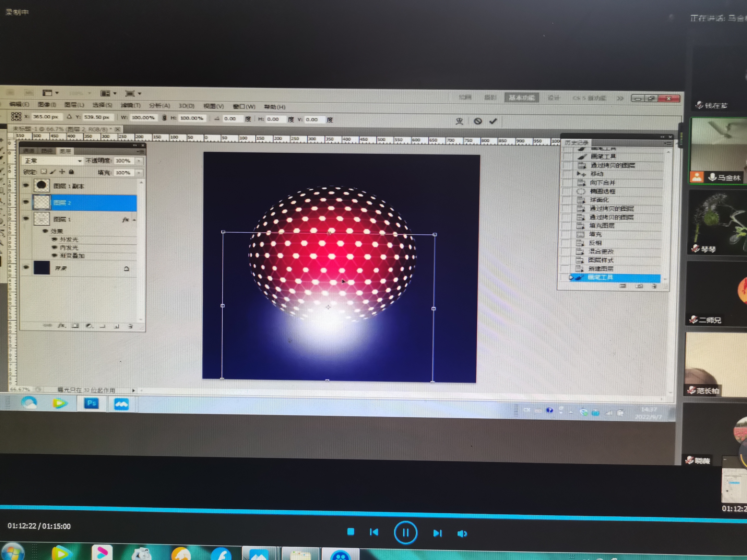Hide the 图层 2 layer
747x560 pixels.
click(x=26, y=202)
